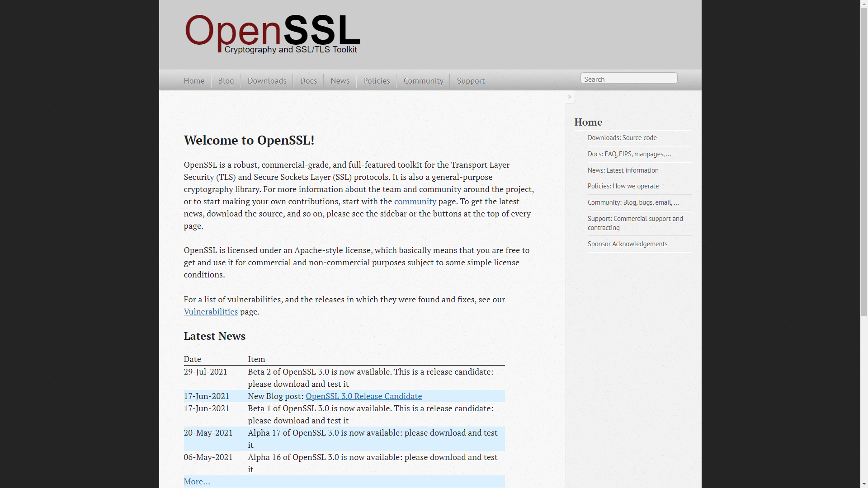Focus the Search input field
Image resolution: width=868 pixels, height=488 pixels.
click(x=628, y=79)
